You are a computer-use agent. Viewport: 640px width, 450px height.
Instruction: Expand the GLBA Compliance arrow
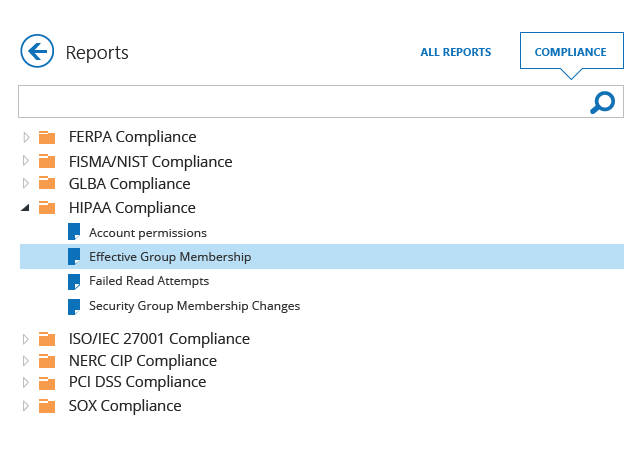[26, 184]
